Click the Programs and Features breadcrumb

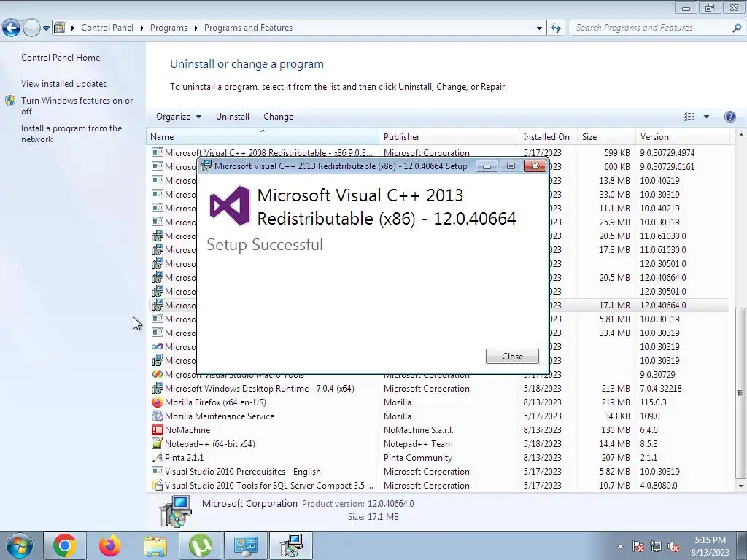click(x=248, y=28)
